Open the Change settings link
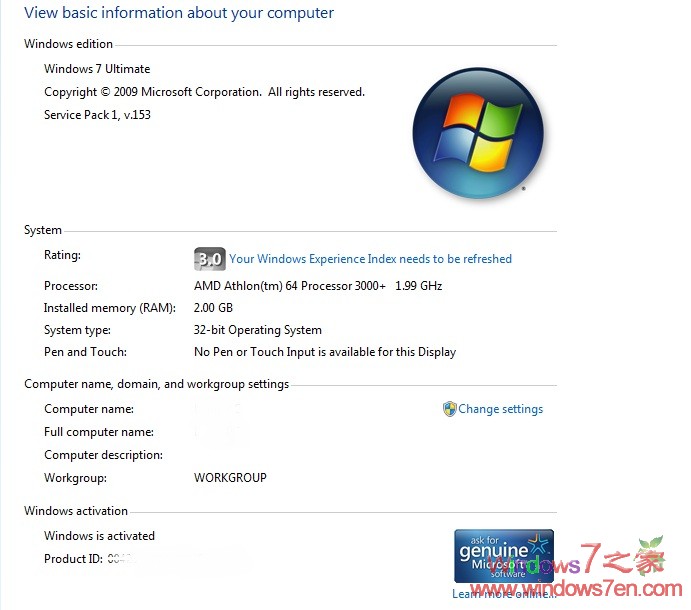This screenshot has width=691, height=610. (x=500, y=409)
